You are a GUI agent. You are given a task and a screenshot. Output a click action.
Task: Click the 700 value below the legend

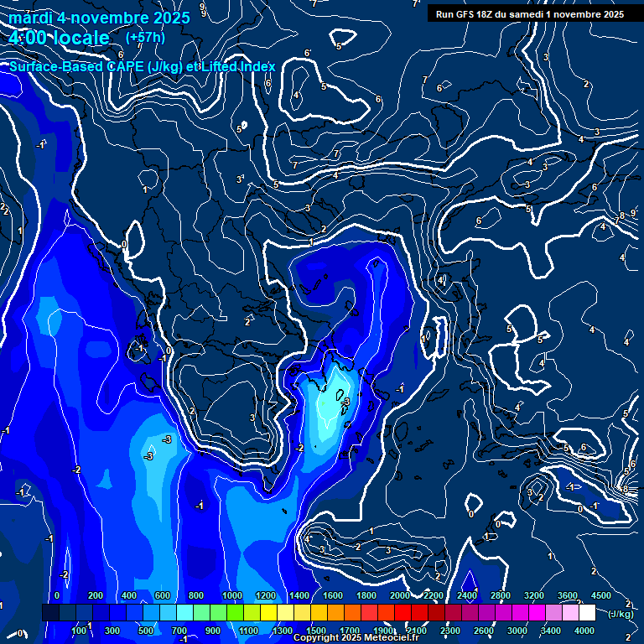coord(180,631)
